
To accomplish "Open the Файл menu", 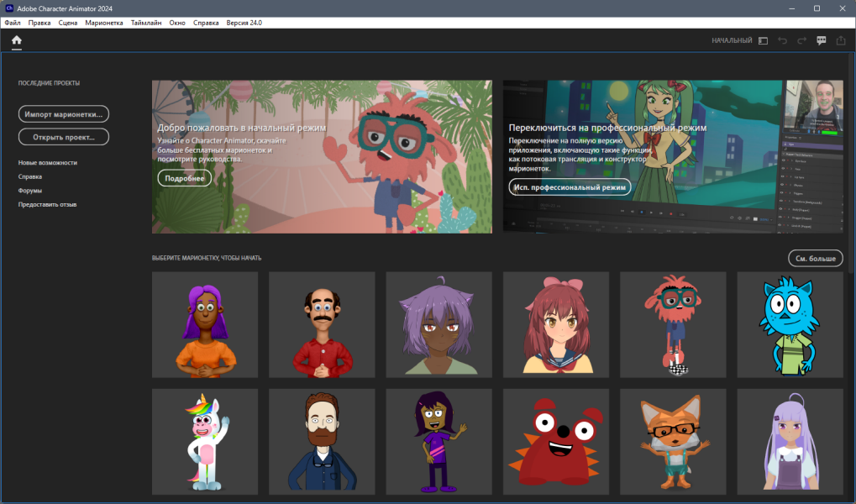I will (13, 23).
